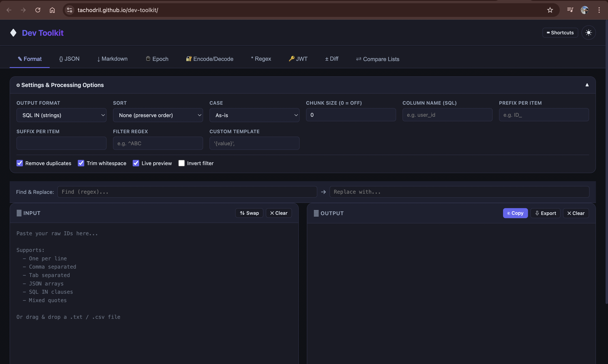Open the Diff comparison tool

click(331, 59)
